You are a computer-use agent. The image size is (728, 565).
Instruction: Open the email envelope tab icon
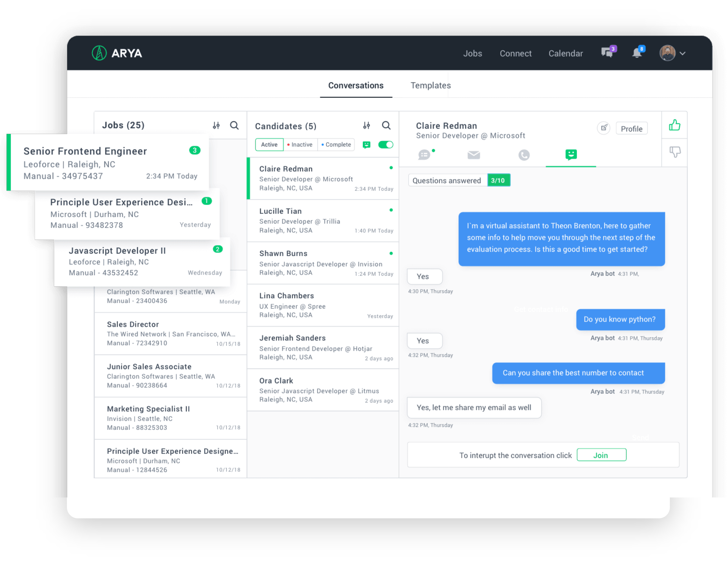473,155
